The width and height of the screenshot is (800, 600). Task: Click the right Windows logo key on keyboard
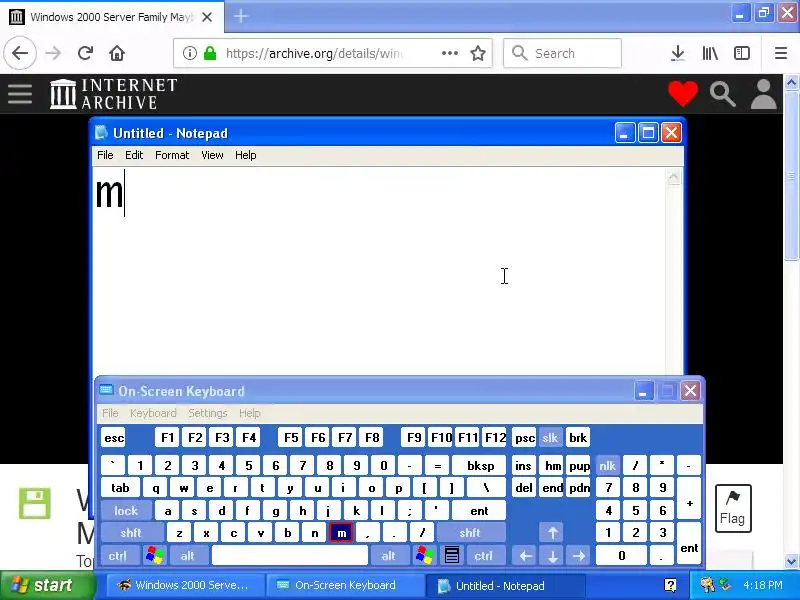(x=424, y=555)
